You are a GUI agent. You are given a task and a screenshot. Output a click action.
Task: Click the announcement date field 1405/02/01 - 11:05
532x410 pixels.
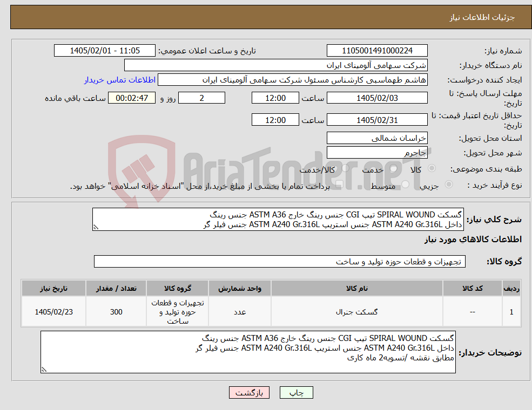(104, 51)
